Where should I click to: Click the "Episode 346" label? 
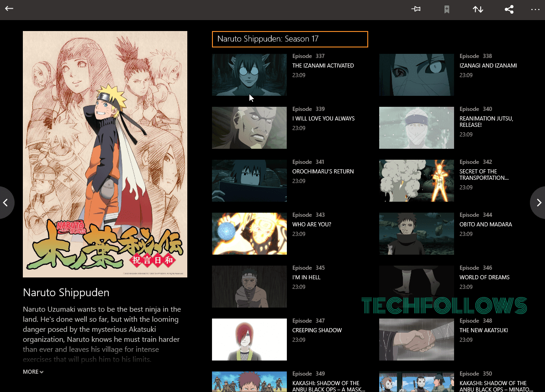[x=476, y=268]
